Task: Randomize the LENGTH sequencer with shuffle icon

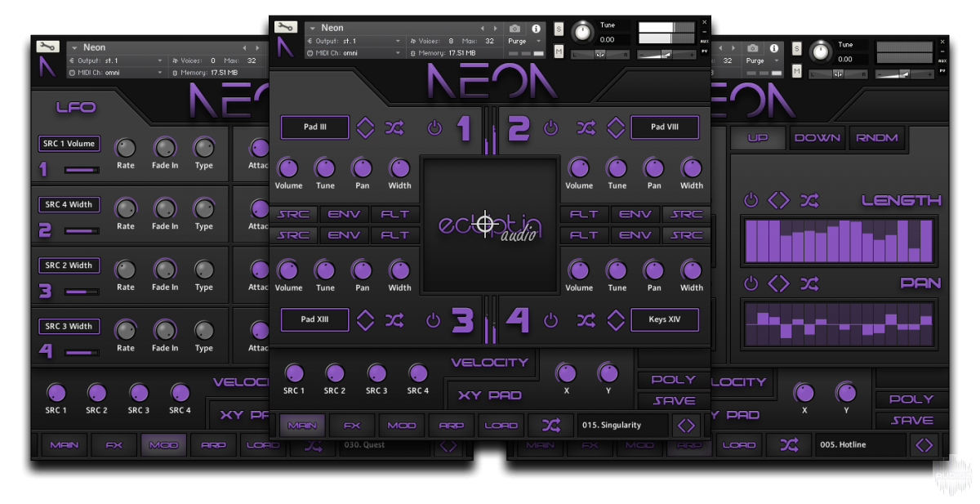Action: click(x=809, y=200)
